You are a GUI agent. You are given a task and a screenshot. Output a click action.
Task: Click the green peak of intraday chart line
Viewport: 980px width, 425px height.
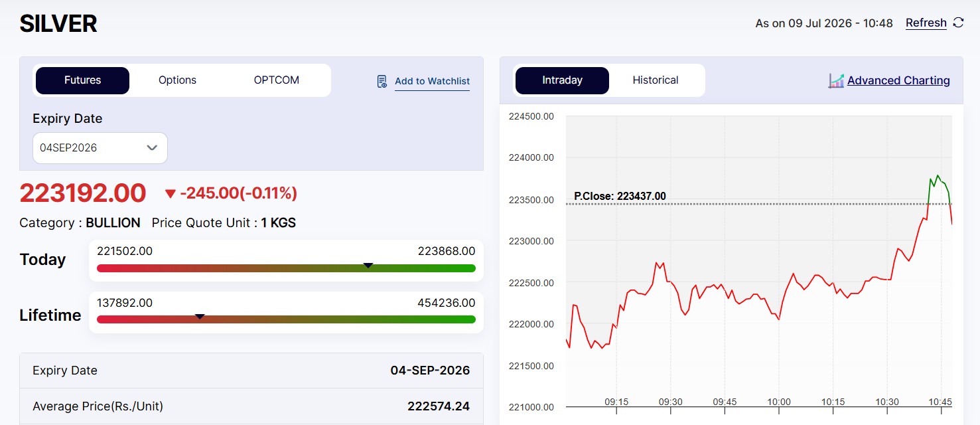(x=938, y=176)
